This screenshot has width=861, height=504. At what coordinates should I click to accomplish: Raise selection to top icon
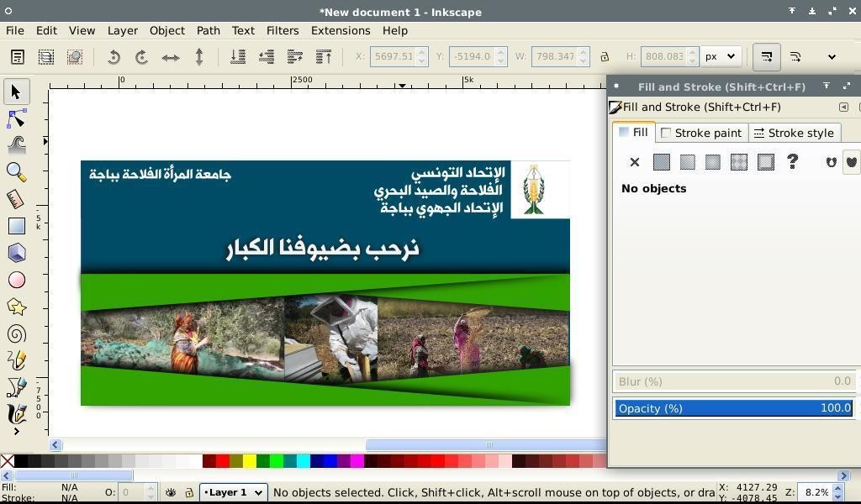pos(323,57)
